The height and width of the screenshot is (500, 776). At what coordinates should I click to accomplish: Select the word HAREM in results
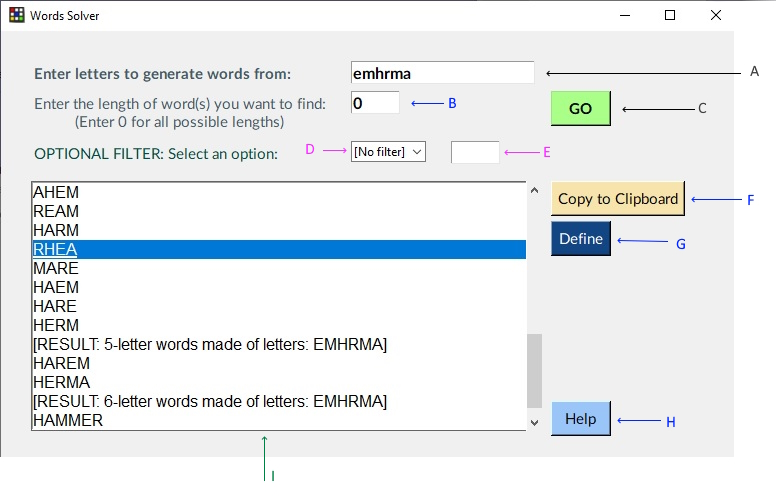279,363
